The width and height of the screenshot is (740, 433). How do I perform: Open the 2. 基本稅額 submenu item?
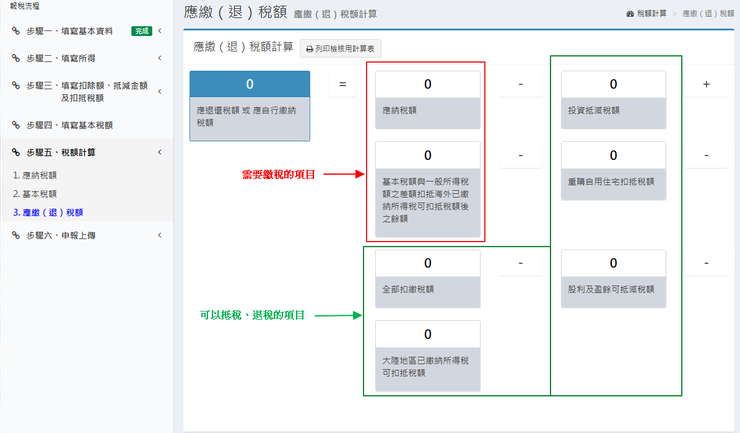tap(34, 193)
